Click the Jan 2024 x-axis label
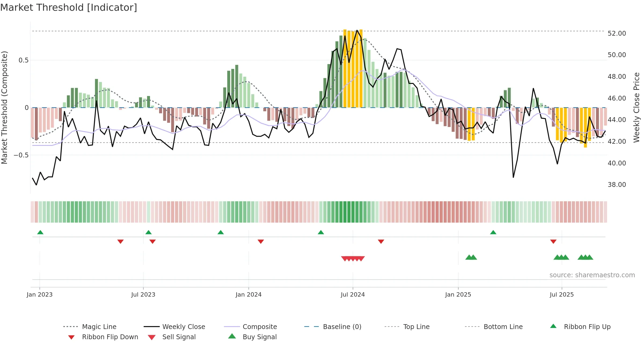This screenshot has width=644, height=362. point(248,294)
